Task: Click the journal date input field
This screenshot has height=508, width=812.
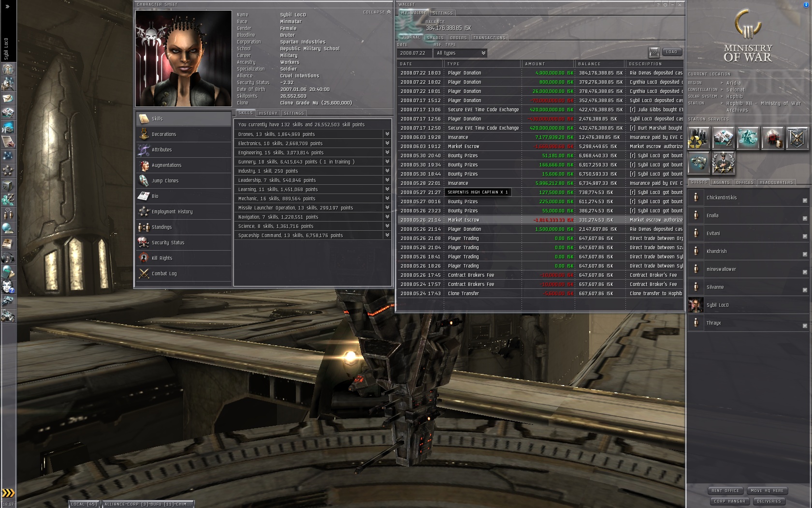Action: [415, 53]
